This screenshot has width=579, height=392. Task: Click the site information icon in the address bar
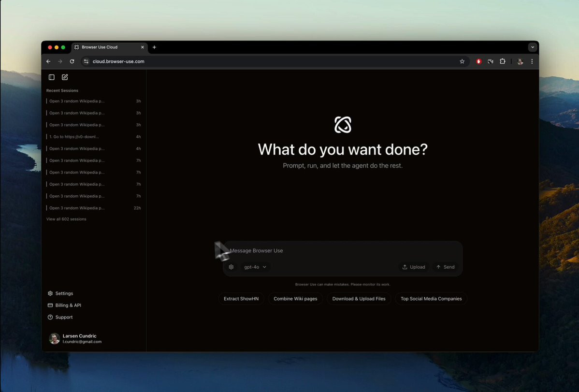tap(86, 61)
